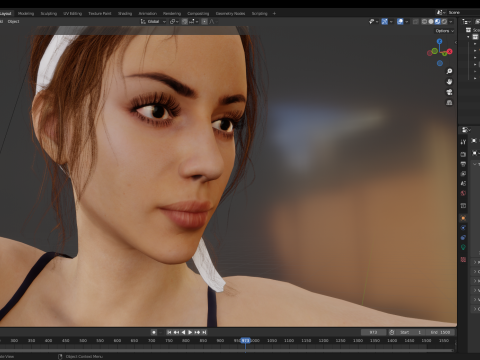This screenshot has width=480, height=360.
Task: Switch to the Texture Paint workspace tab
Action: click(100, 13)
